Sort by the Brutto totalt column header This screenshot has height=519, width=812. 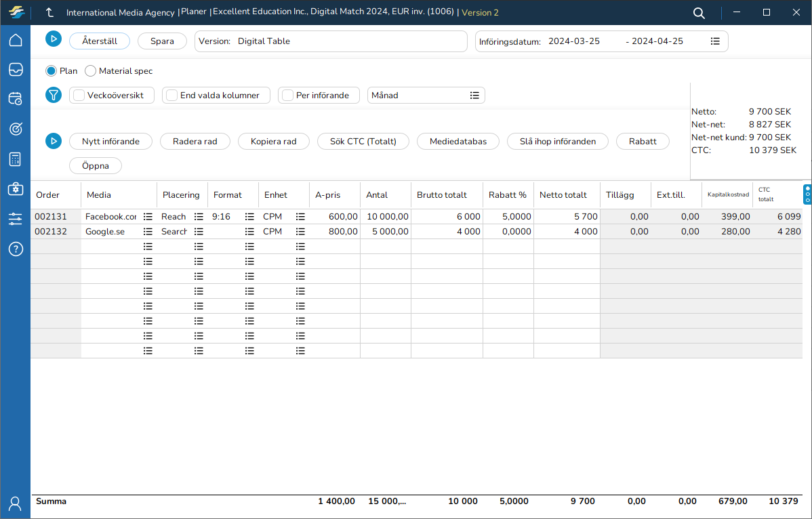(441, 195)
